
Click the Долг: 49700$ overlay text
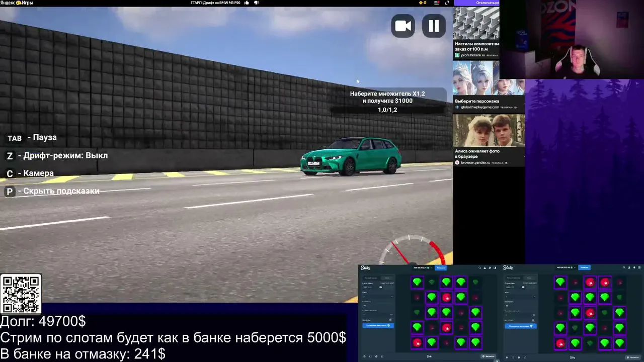(43, 321)
